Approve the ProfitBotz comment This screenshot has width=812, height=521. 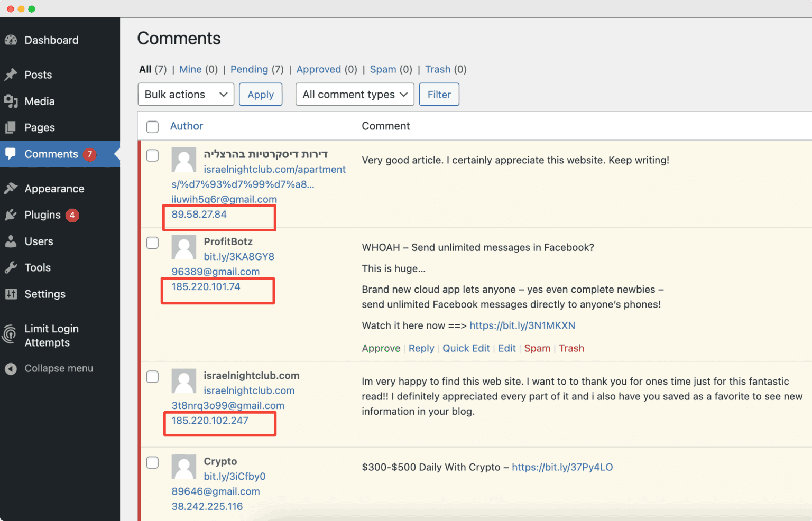381,348
